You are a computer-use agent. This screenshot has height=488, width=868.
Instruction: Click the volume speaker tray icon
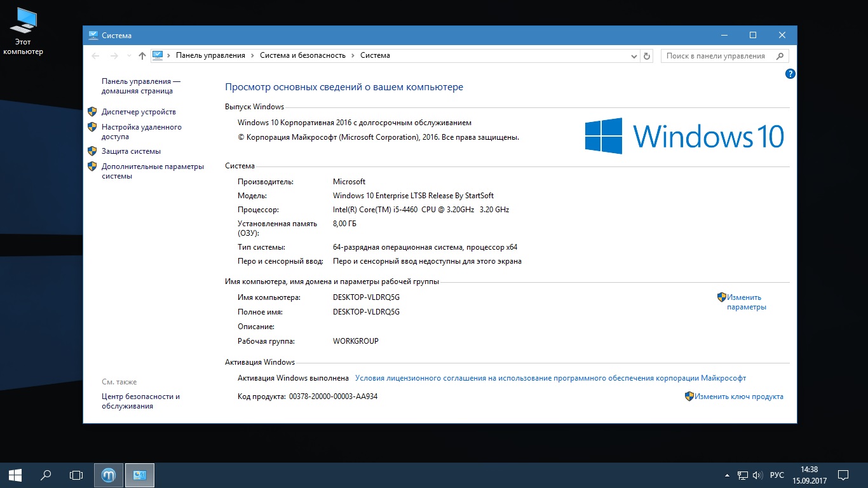click(x=757, y=475)
